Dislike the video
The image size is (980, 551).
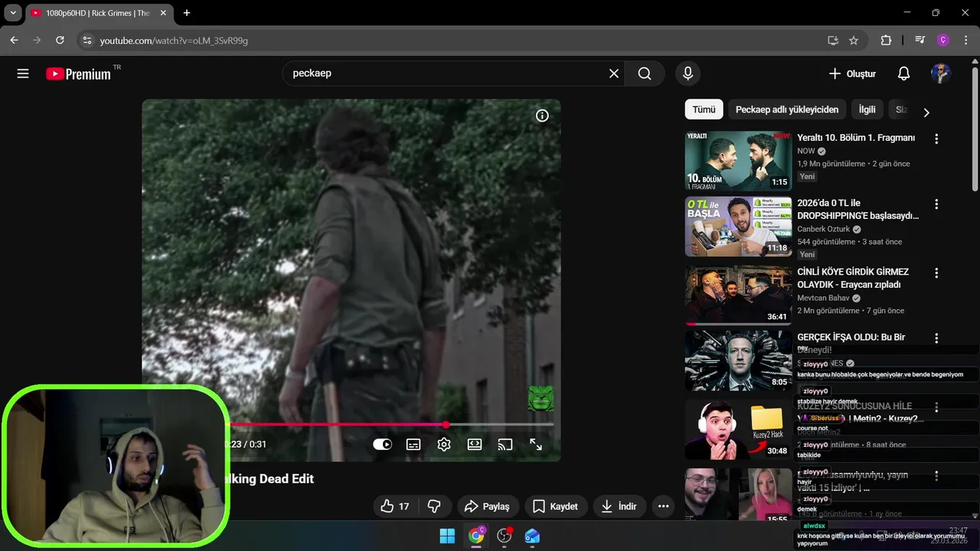434,507
